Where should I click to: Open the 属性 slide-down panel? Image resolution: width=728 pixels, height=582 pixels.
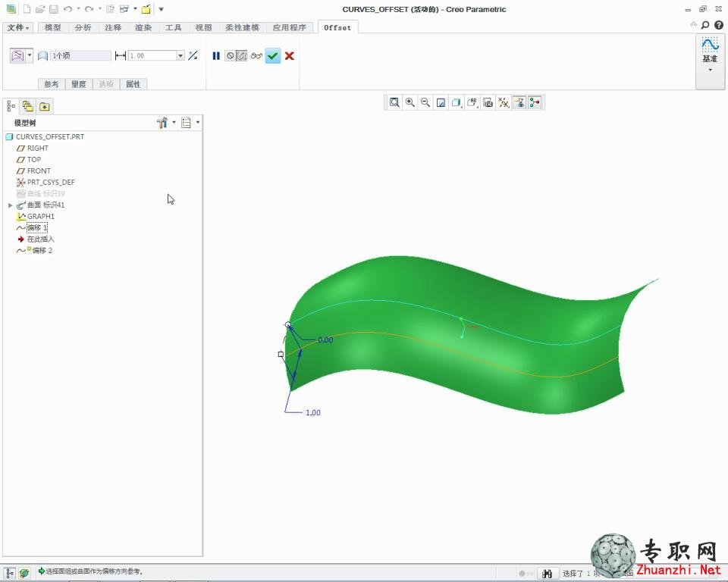[x=133, y=84]
